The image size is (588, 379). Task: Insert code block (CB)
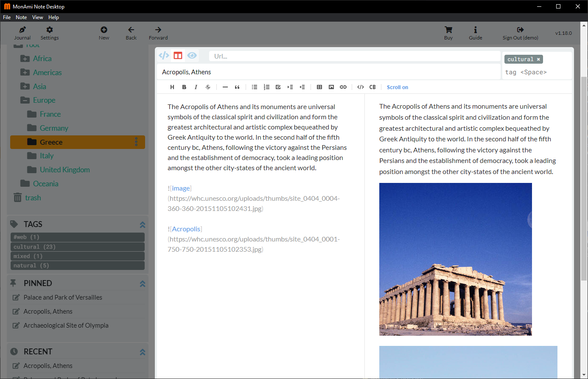pyautogui.click(x=372, y=87)
